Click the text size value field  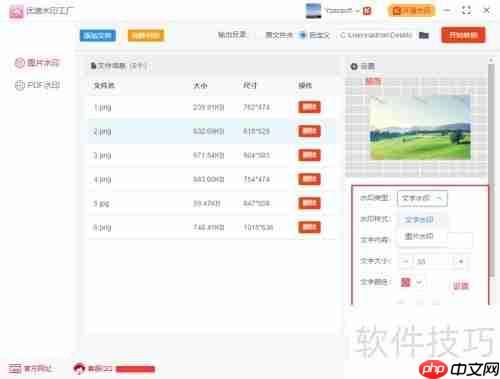tap(433, 261)
